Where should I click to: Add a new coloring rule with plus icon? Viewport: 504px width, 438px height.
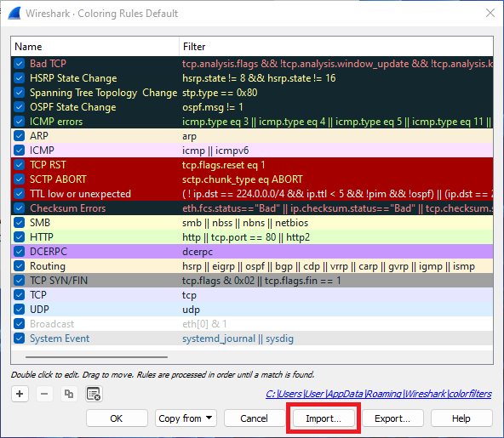(20, 394)
